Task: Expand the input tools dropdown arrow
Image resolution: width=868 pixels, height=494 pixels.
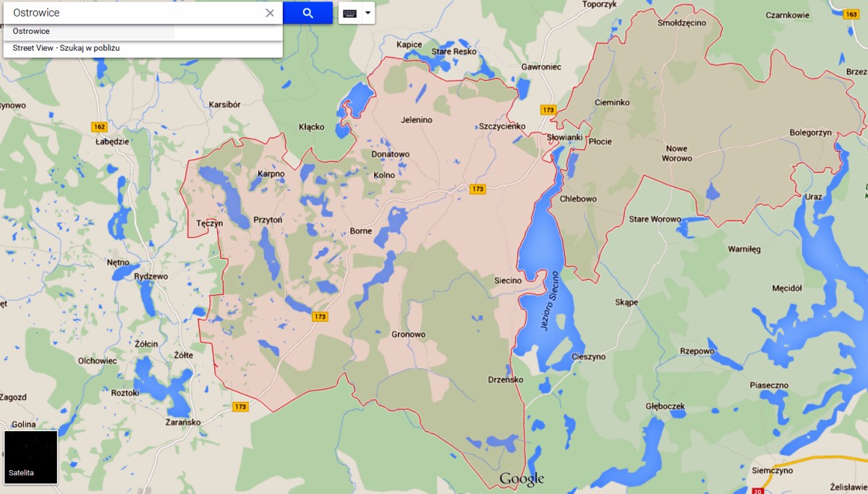Action: point(367,13)
